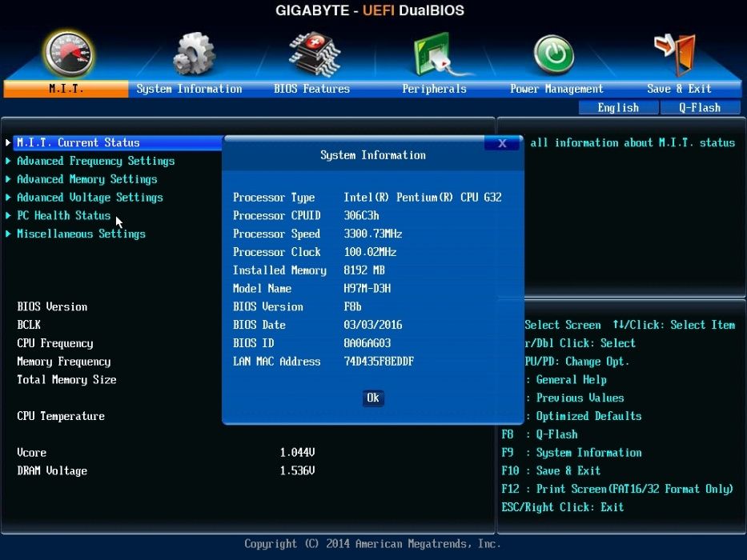Image resolution: width=747 pixels, height=560 pixels.
Task: Click the dialog BIOS Version value F8b
Action: (x=352, y=306)
